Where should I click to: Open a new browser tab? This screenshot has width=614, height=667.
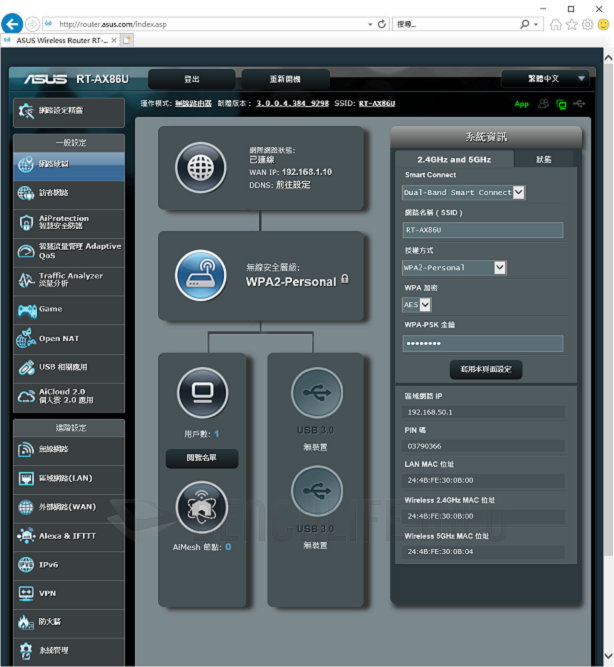[127, 40]
